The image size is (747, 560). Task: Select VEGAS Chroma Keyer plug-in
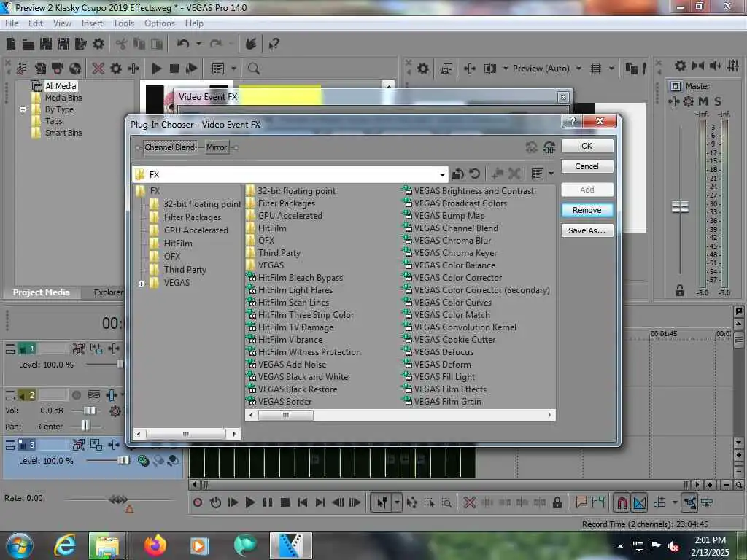pos(449,253)
